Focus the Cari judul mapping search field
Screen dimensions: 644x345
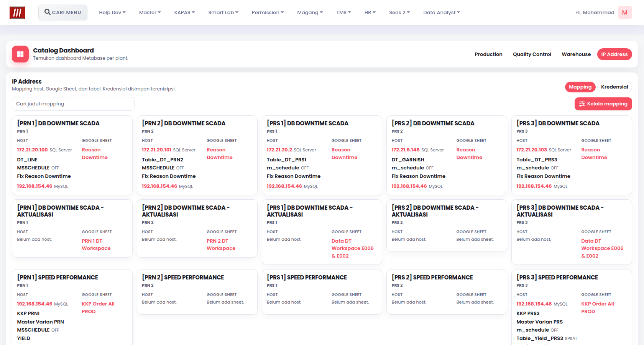pos(73,104)
